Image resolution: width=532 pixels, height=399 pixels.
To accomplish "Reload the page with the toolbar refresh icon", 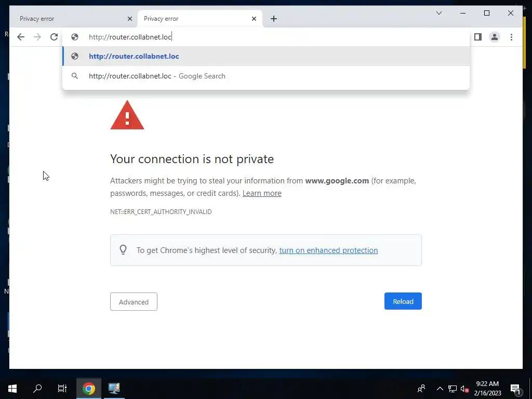I will pos(54,37).
